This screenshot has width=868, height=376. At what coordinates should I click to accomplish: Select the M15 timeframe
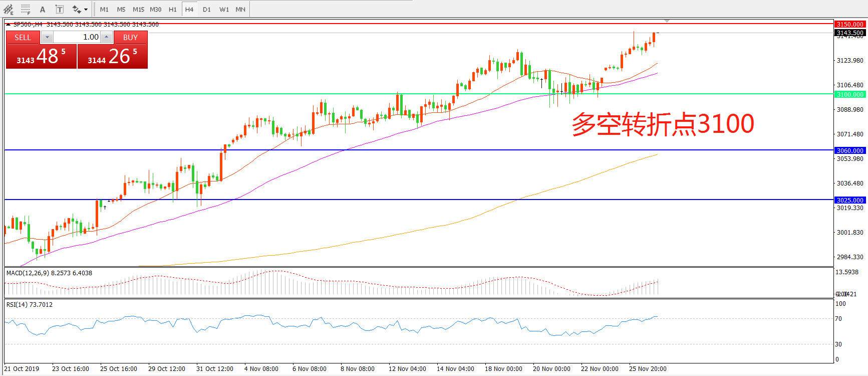(138, 9)
